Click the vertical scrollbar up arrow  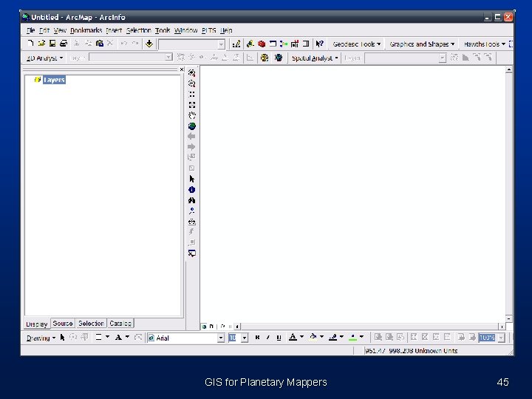click(x=508, y=69)
